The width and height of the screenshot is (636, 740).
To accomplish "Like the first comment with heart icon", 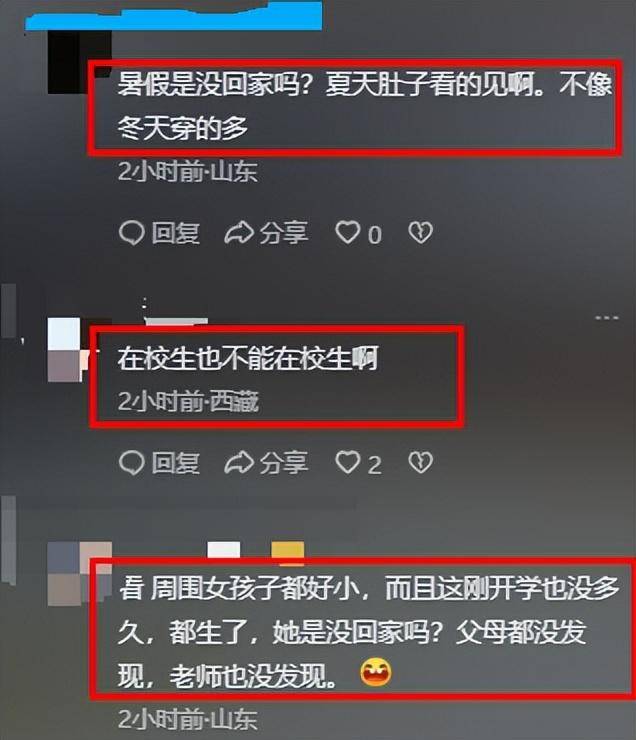I will pyautogui.click(x=348, y=233).
